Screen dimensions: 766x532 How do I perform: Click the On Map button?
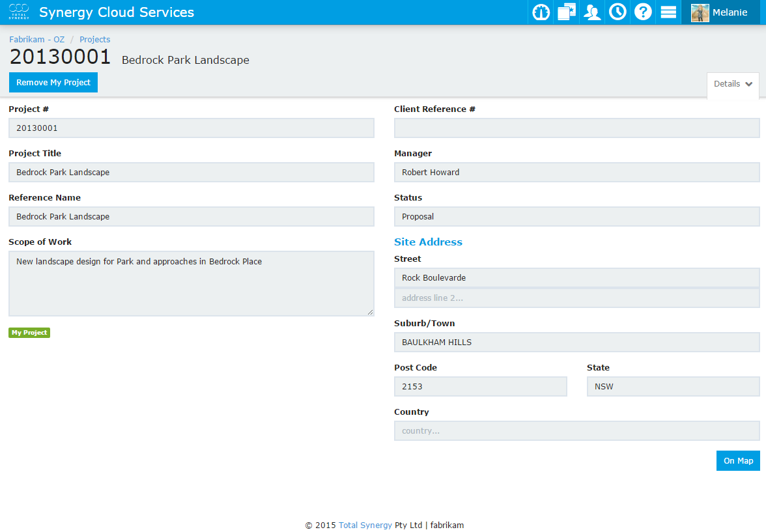738,460
